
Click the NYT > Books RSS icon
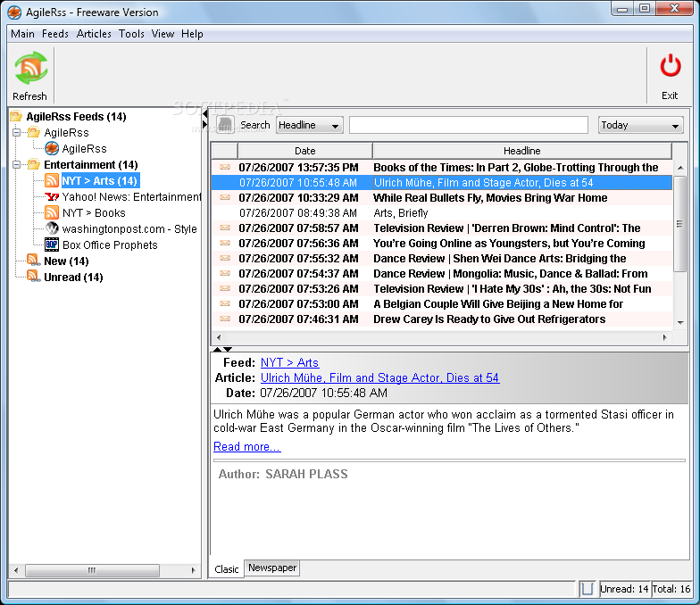[x=52, y=212]
